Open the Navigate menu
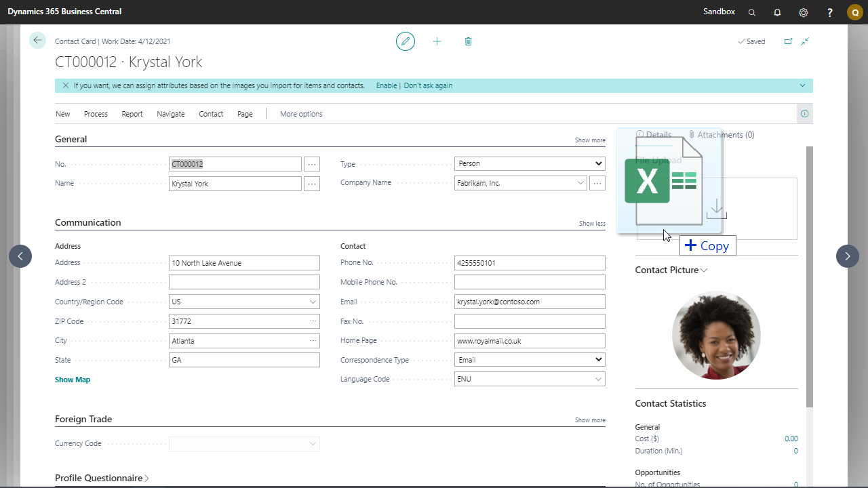 pyautogui.click(x=170, y=114)
